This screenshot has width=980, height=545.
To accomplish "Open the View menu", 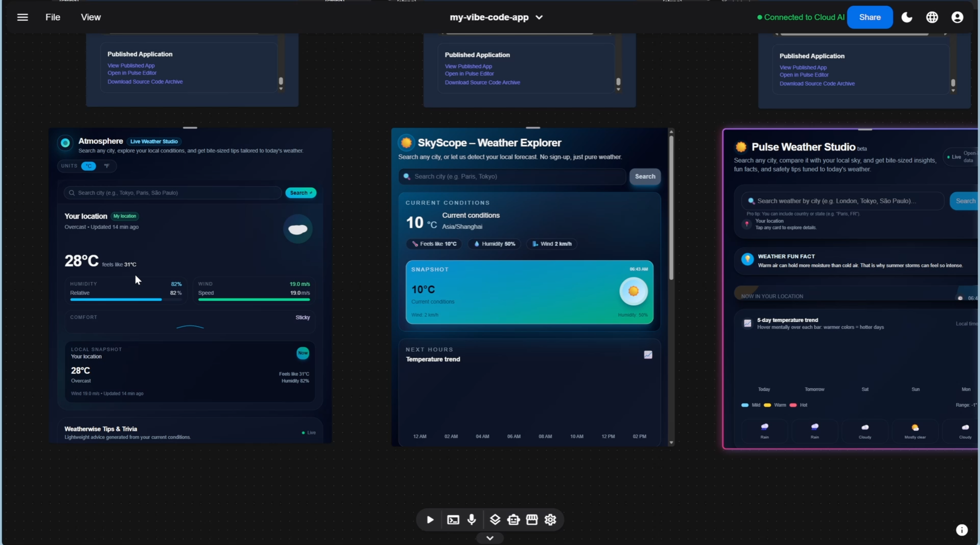I will coord(90,17).
